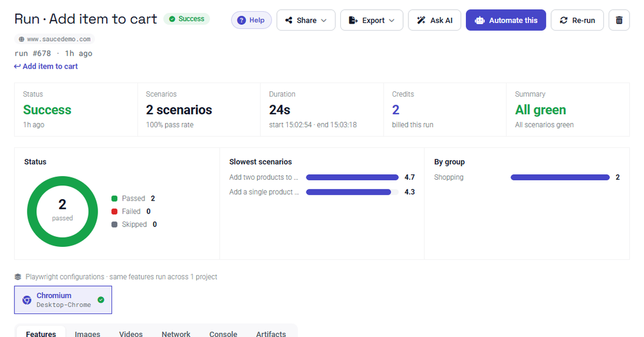Open the Console tab
The image size is (644, 337).
[223, 334]
